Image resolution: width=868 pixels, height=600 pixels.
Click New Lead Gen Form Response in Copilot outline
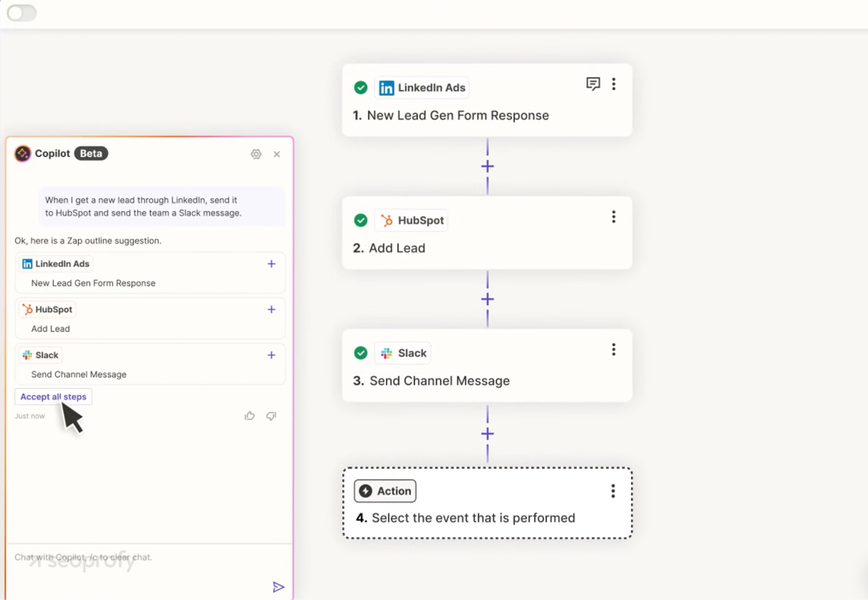(x=93, y=283)
